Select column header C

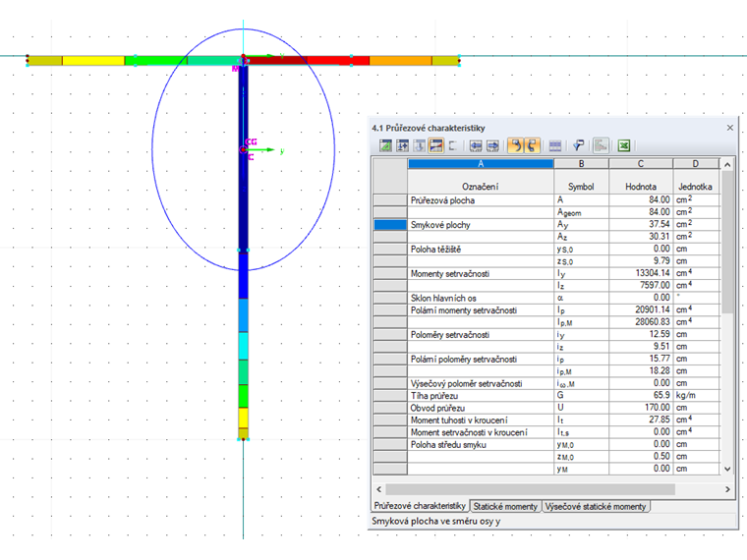(641, 164)
